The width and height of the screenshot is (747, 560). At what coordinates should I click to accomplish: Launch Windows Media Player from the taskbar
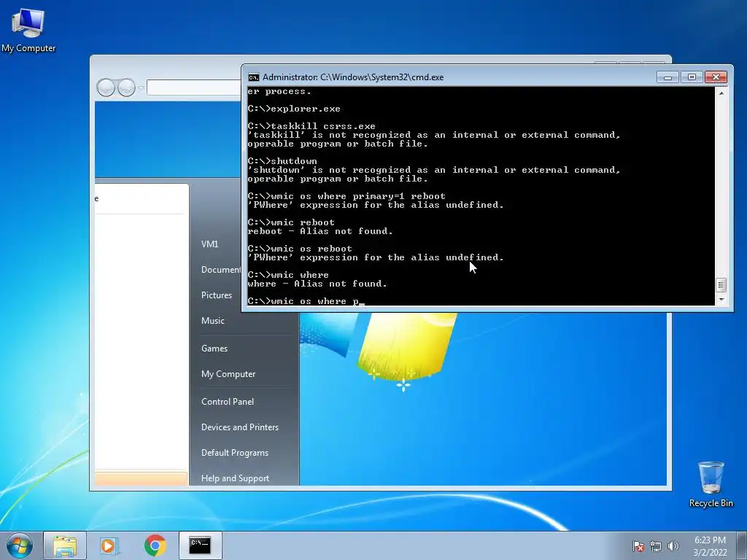(109, 545)
